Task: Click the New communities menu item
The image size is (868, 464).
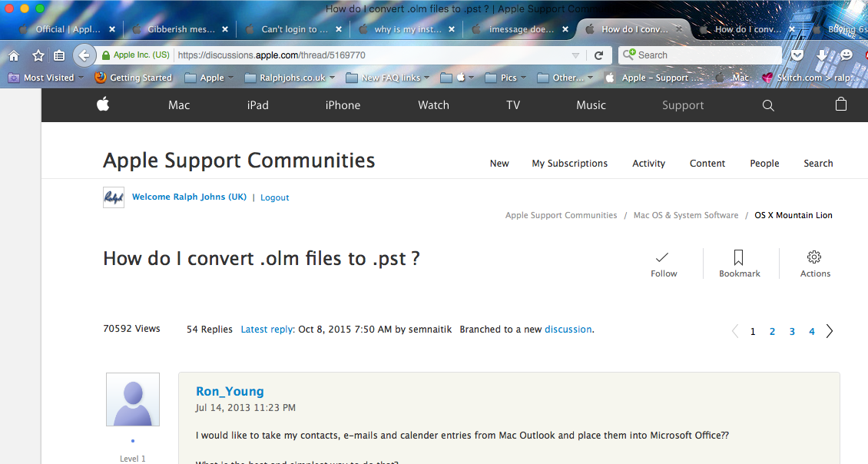Action: 499,164
